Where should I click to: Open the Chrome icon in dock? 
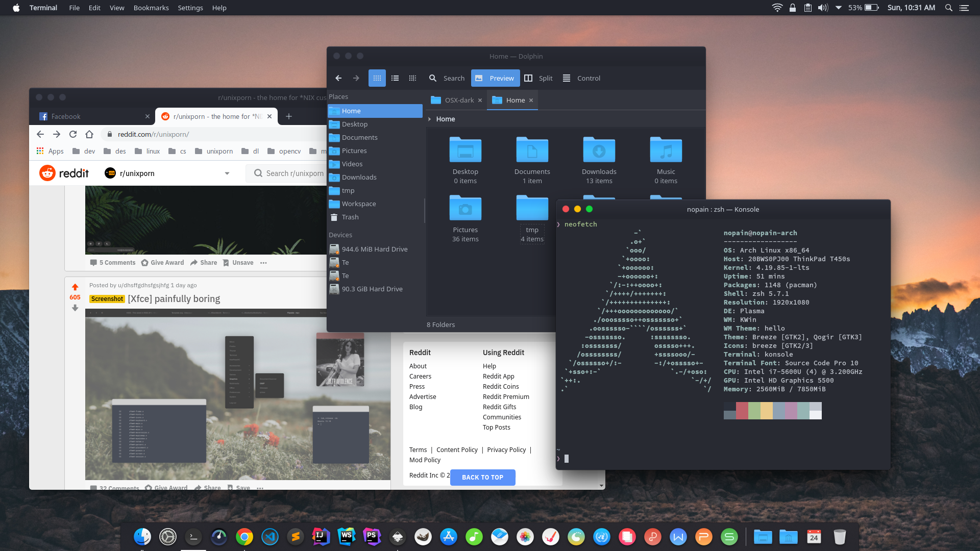tap(244, 537)
